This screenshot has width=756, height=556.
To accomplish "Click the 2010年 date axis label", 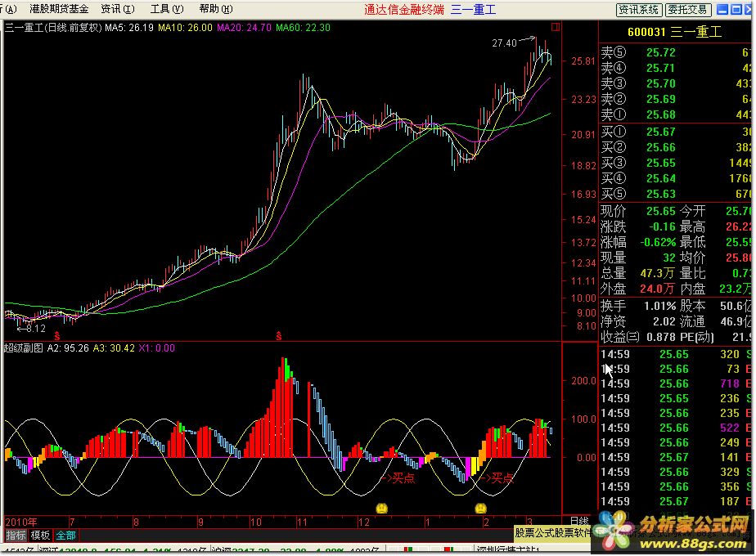I will tap(20, 522).
